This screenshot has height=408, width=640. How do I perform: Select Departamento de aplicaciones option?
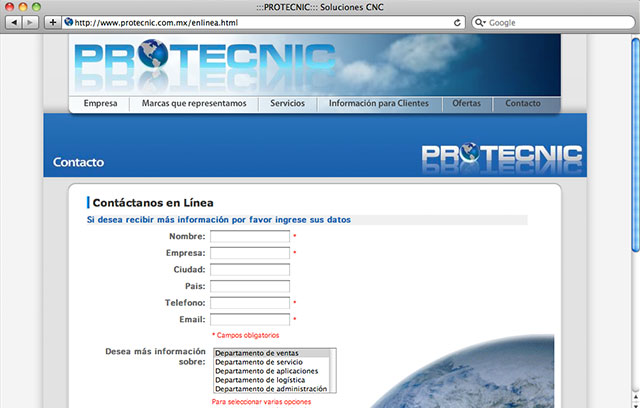272,371
